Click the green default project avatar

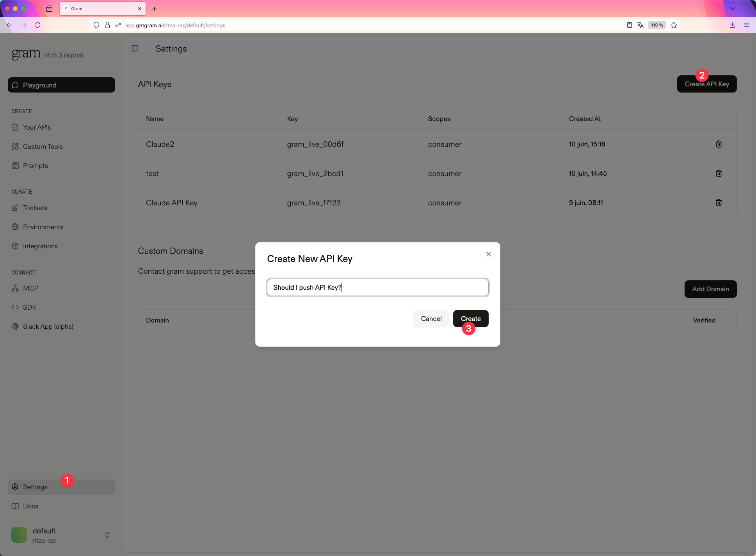pos(19,535)
